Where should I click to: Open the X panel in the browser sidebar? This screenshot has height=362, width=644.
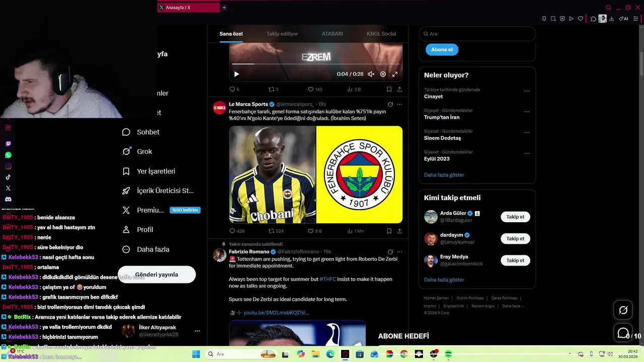(x=8, y=188)
